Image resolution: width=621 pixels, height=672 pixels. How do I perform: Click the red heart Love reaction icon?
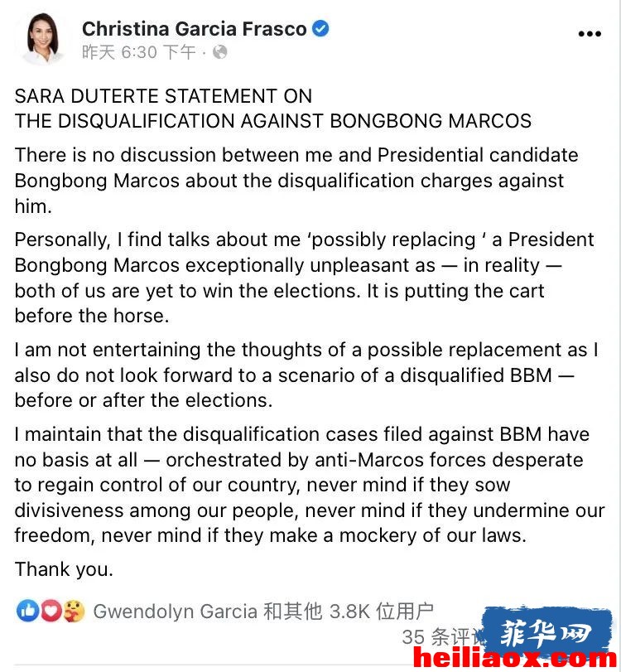point(51,611)
